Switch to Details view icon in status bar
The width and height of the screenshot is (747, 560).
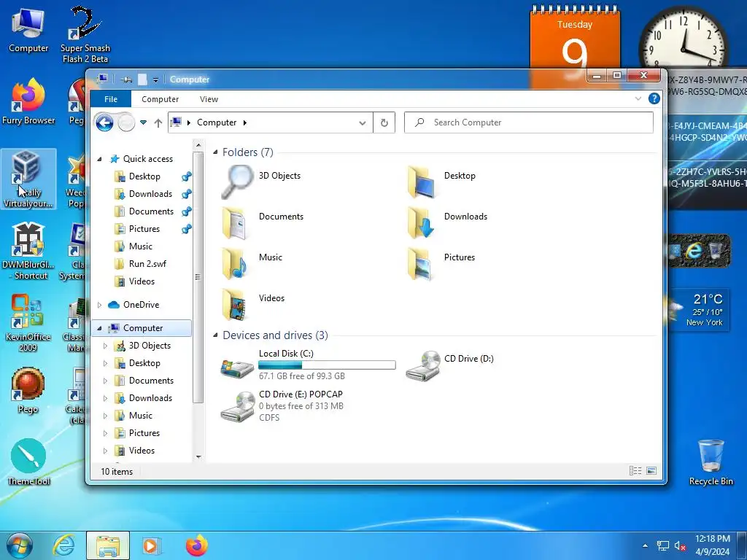click(x=635, y=471)
